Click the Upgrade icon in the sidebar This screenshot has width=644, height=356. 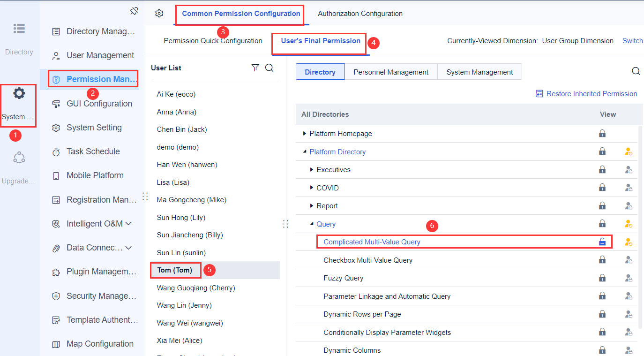tap(19, 157)
